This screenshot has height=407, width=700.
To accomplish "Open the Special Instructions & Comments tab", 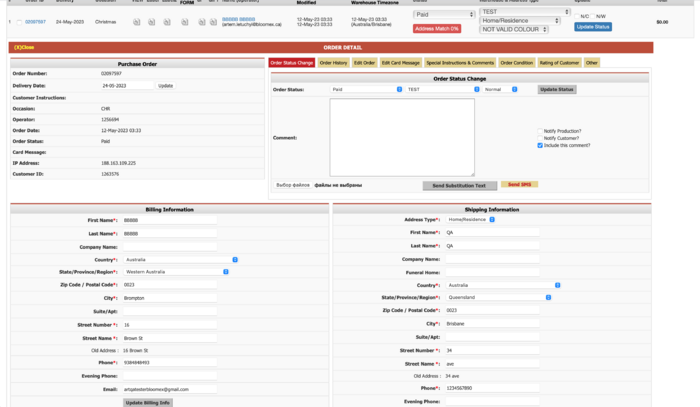I will [x=460, y=63].
